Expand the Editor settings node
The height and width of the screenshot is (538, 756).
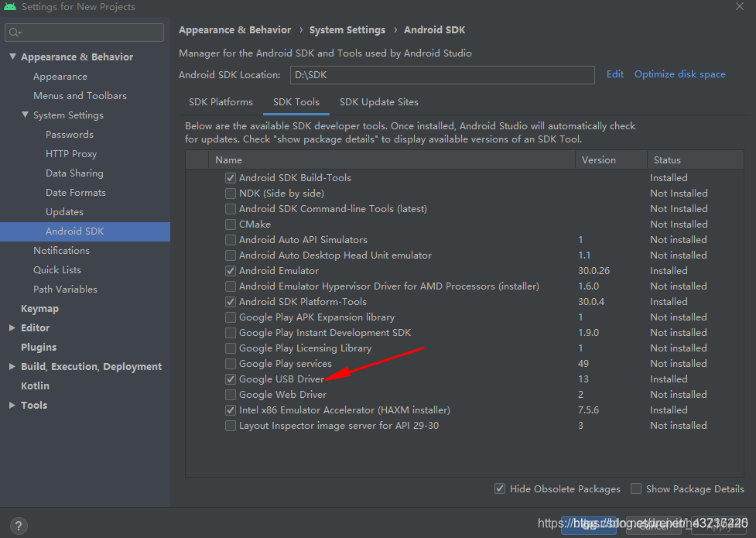[12, 327]
